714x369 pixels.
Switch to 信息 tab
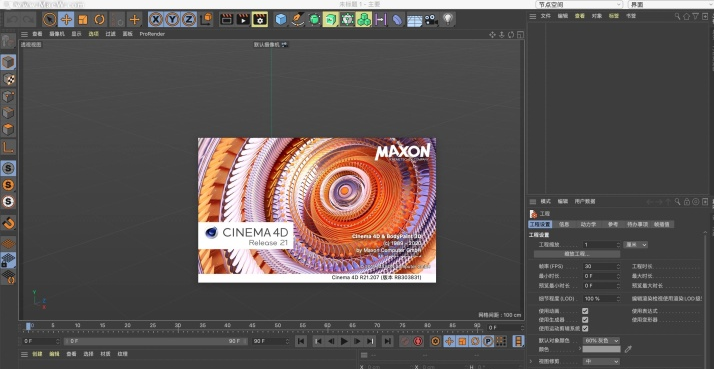tap(564, 224)
